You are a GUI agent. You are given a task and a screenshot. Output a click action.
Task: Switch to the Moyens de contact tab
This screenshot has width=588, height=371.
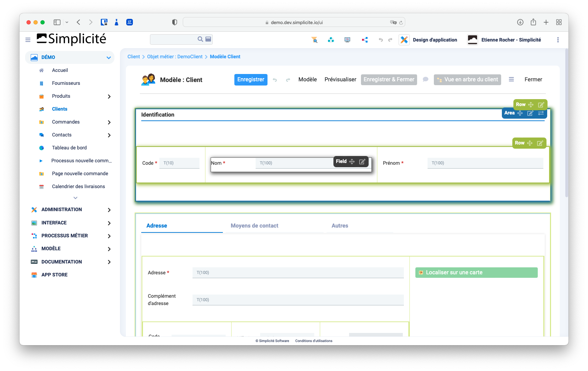point(254,225)
